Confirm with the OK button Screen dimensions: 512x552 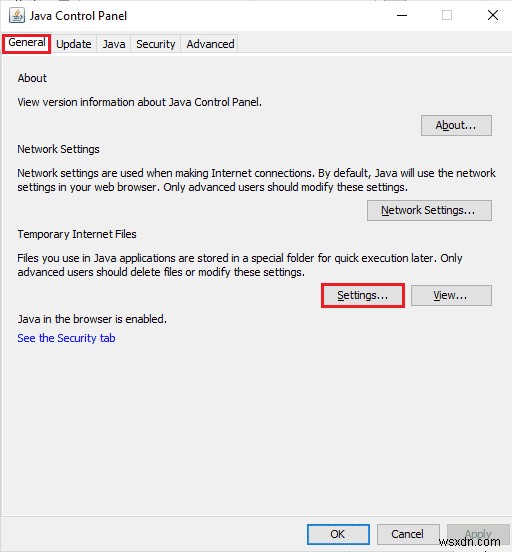pyautogui.click(x=338, y=534)
